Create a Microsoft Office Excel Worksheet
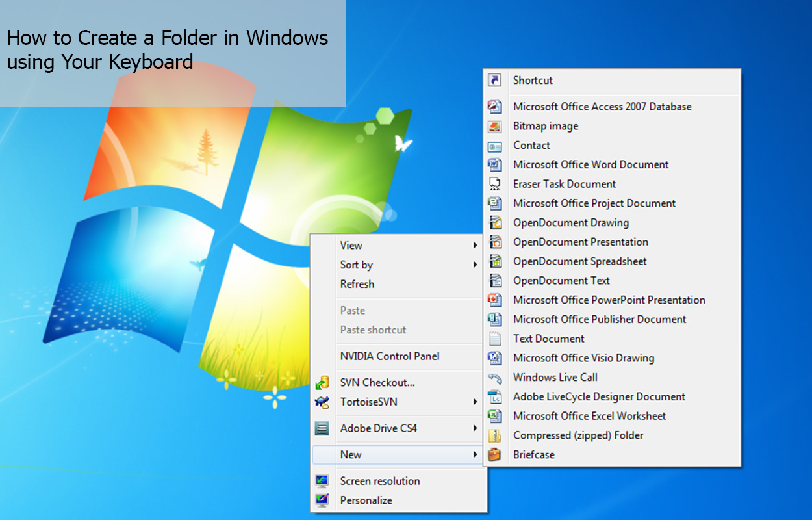Image resolution: width=812 pixels, height=520 pixels. pos(612,416)
